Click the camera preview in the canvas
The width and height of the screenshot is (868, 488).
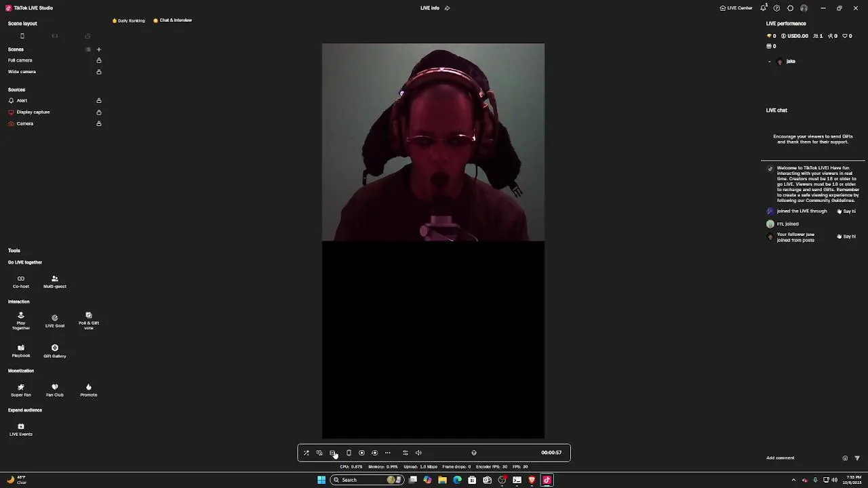(x=433, y=142)
